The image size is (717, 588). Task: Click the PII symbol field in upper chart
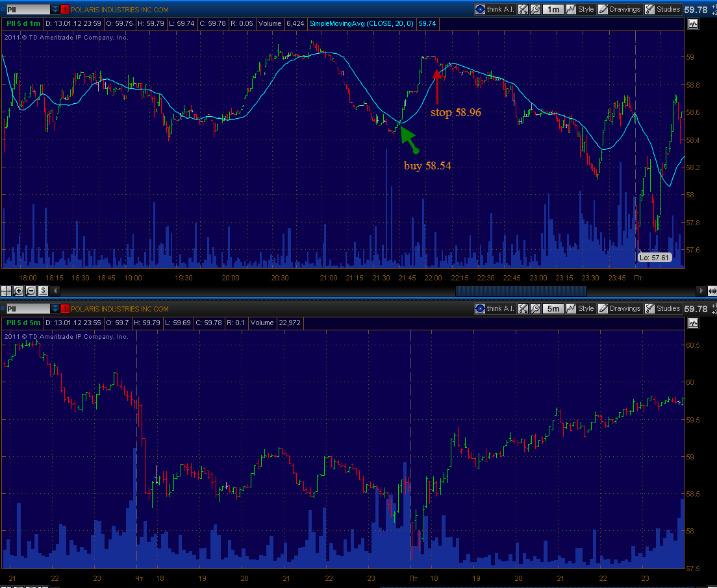[28, 9]
